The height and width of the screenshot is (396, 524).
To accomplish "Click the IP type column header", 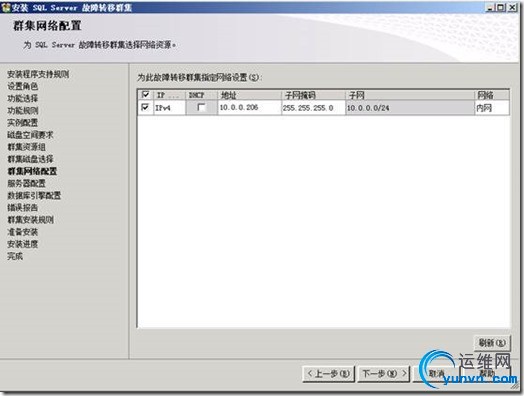I will 169,95.
